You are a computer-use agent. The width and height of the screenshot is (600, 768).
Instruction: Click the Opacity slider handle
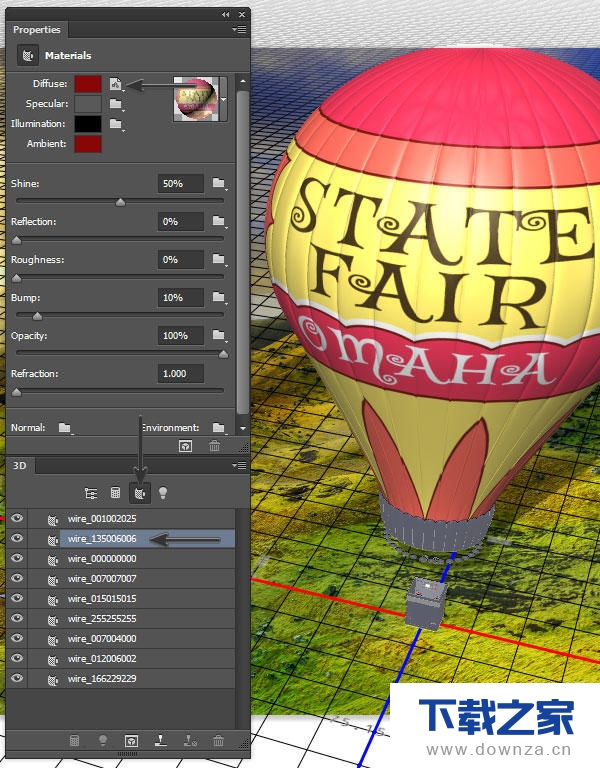223,354
